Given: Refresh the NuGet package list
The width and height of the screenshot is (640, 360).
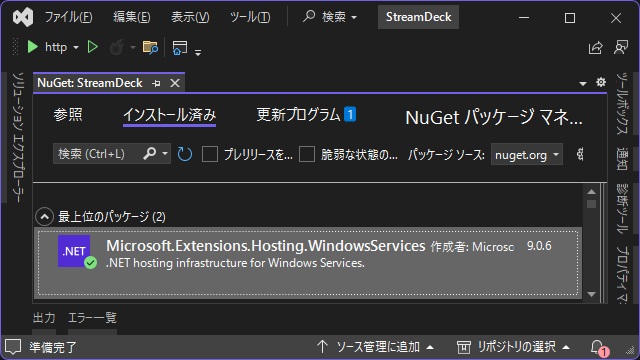Looking at the screenshot, I should 184,154.
